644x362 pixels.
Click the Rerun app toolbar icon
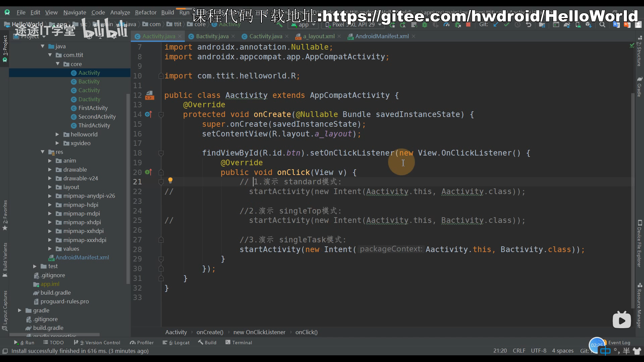click(392, 24)
